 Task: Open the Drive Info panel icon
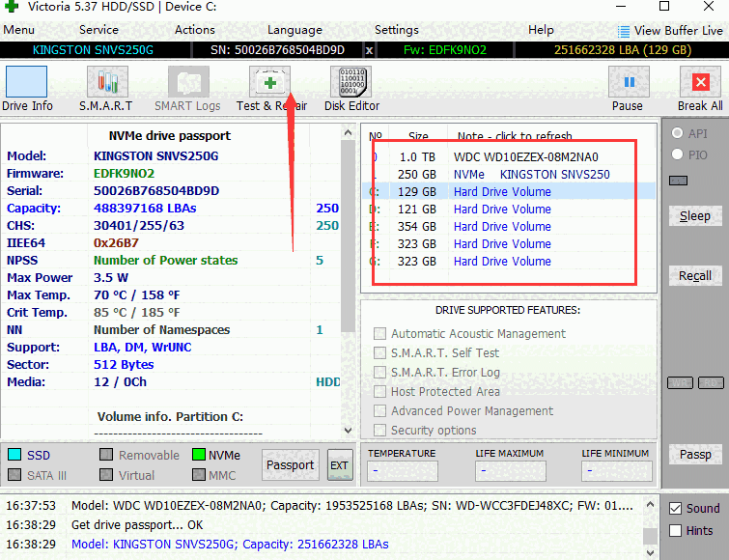(26, 82)
